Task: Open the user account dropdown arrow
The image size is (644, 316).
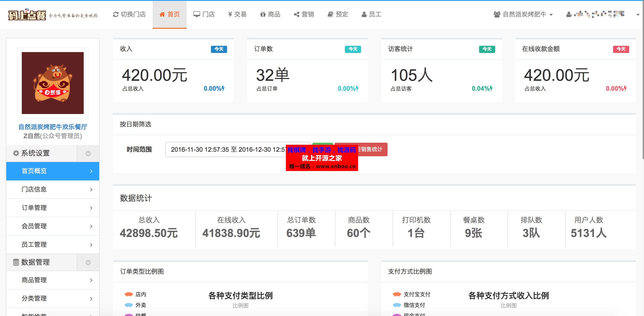Action: pos(638,15)
